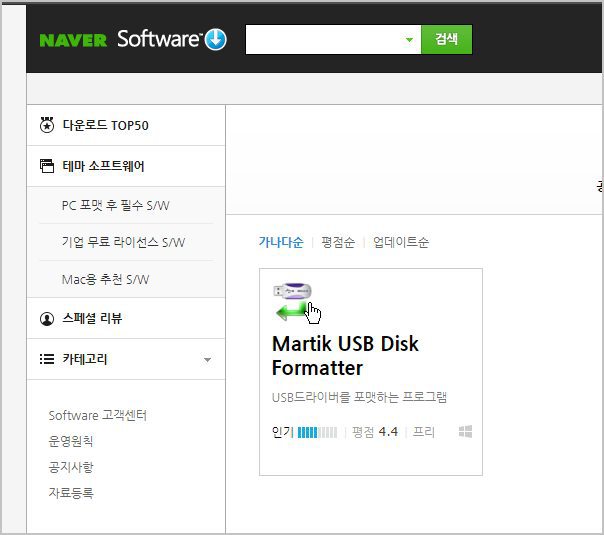The width and height of the screenshot is (604, 535).
Task: Open Mac용 추천 S/W
Action: (x=105, y=279)
